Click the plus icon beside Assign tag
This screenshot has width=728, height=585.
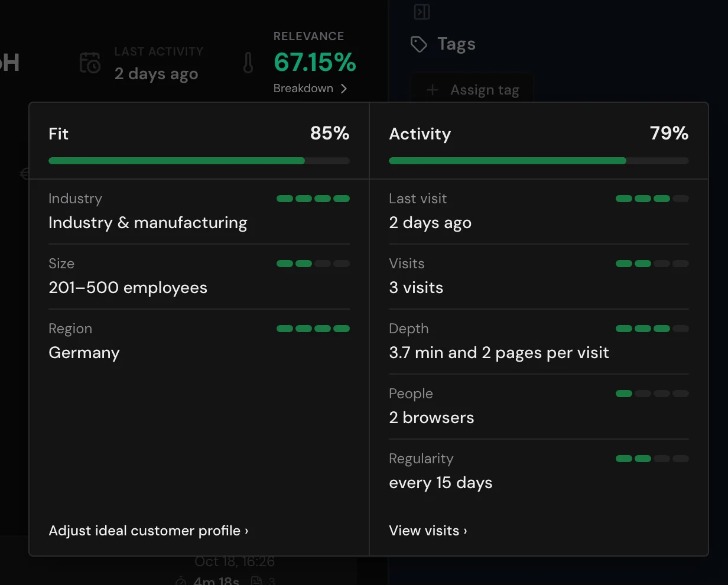(433, 90)
